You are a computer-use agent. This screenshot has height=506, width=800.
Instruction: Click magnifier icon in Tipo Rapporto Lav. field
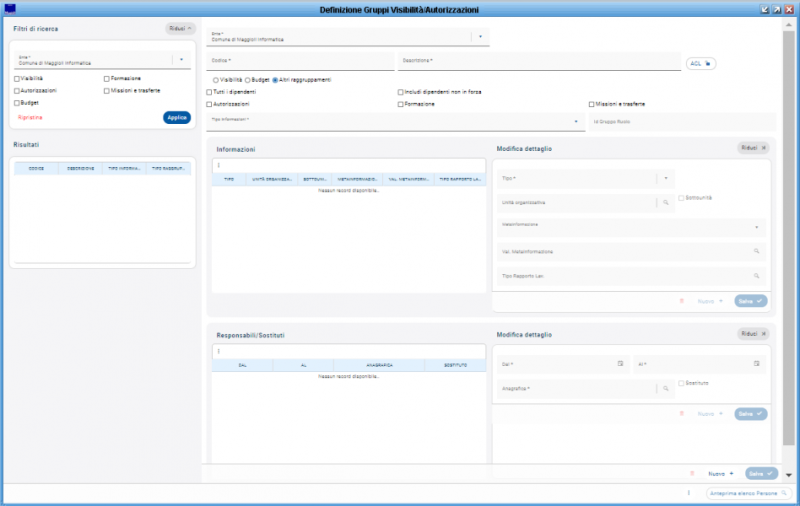[x=757, y=275]
